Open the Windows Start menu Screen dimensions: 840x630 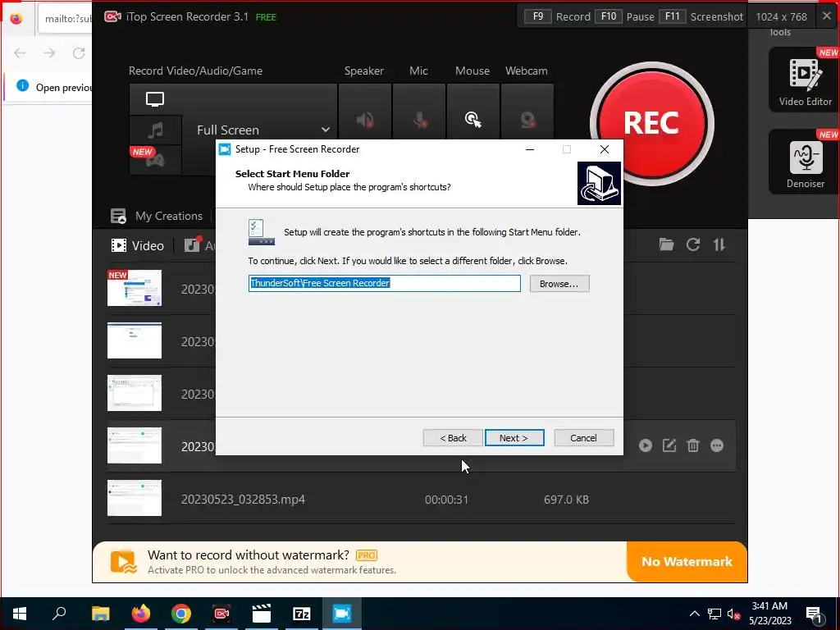(20, 614)
